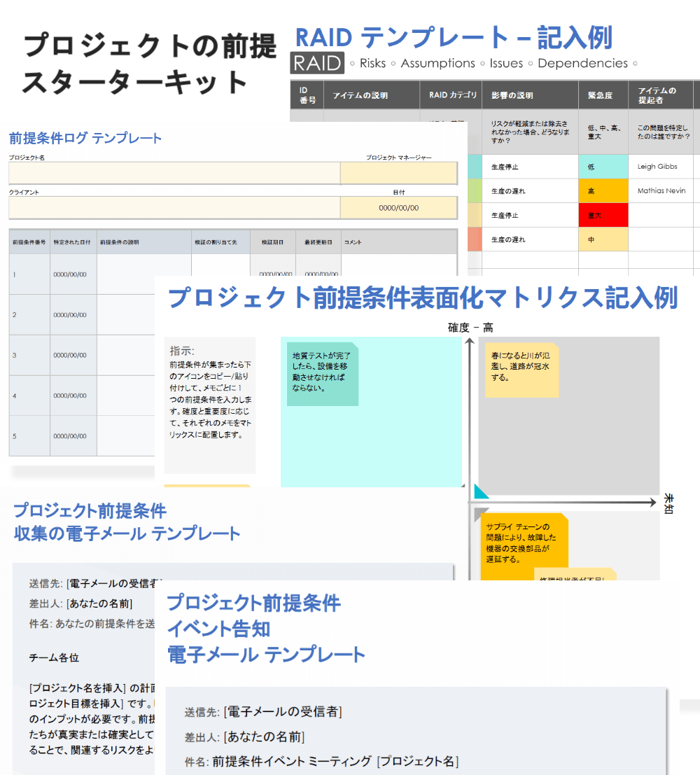The width and height of the screenshot is (700, 775).
Task: Select the 'コメント' column header
Action: (x=399, y=242)
